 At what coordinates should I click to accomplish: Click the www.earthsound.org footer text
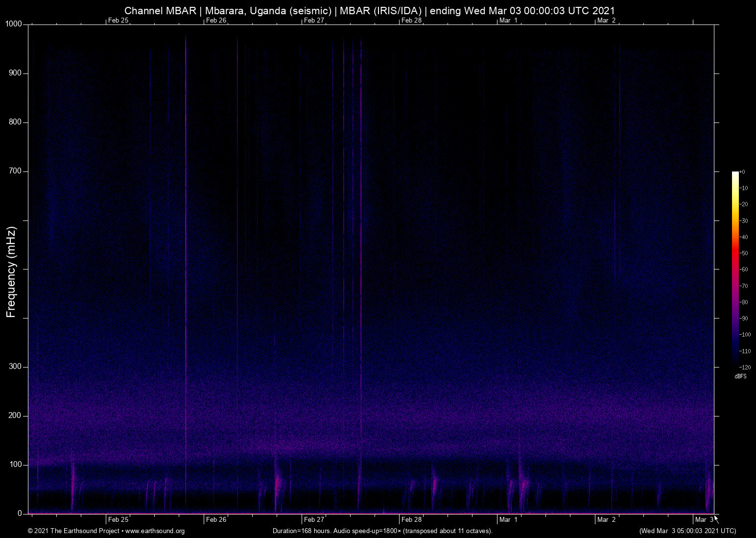pyautogui.click(x=155, y=531)
